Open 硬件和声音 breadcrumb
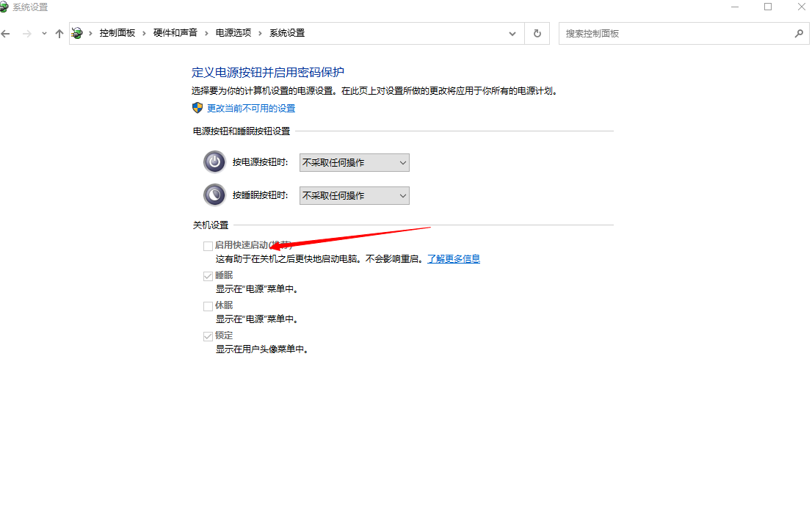 click(175, 33)
